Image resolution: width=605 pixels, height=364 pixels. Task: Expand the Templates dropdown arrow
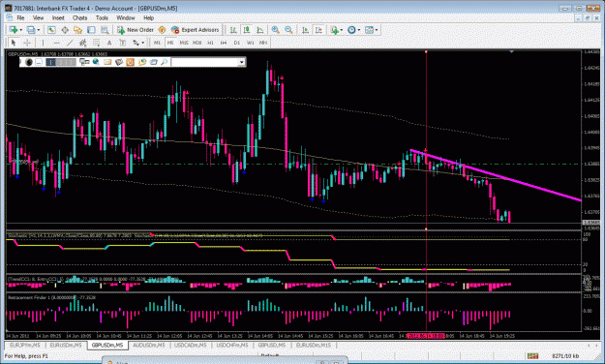[377, 30]
